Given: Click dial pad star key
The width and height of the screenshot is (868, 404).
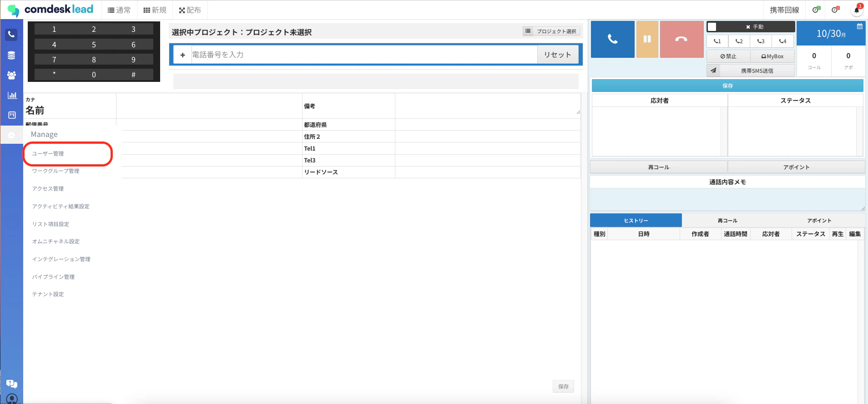Looking at the screenshot, I should (x=54, y=75).
